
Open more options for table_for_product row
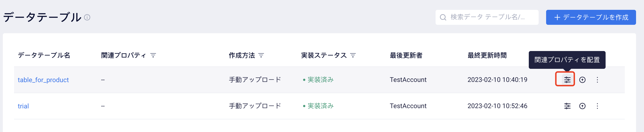pos(597,80)
